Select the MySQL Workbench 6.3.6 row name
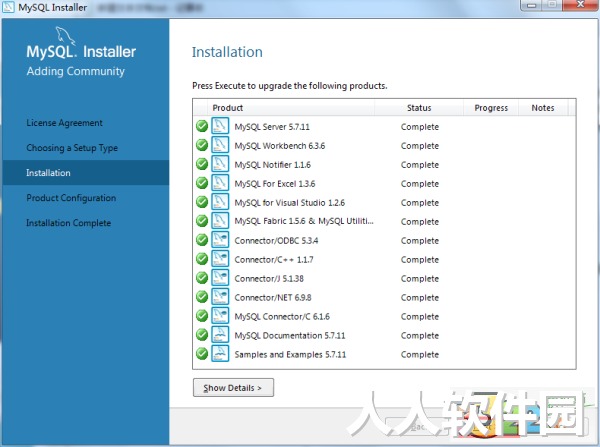The width and height of the screenshot is (600, 447). 280,146
